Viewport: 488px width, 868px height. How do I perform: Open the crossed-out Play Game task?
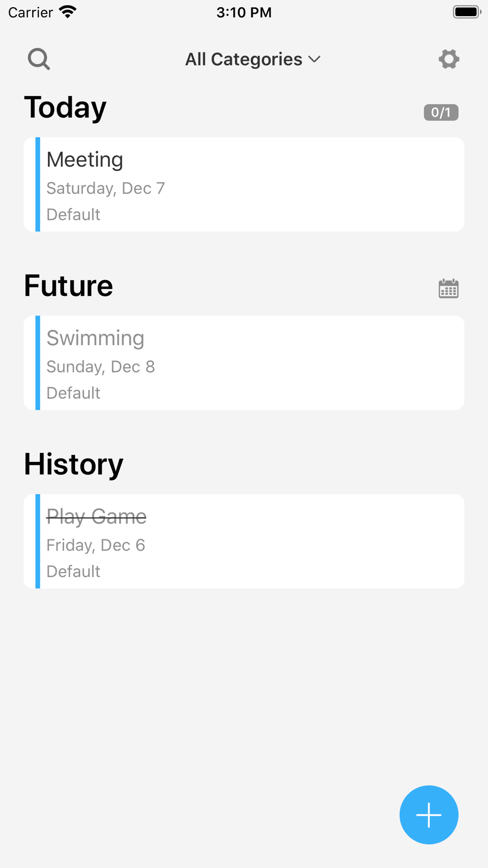coord(244,541)
